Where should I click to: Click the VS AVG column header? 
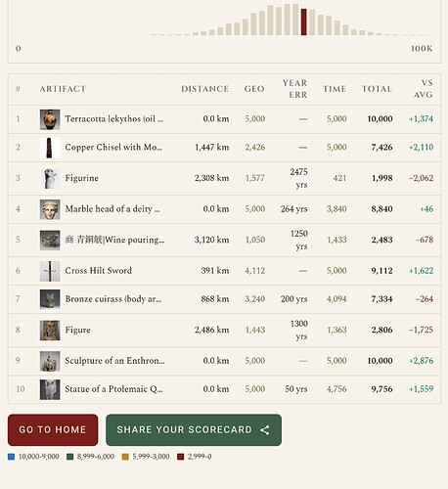423,89
